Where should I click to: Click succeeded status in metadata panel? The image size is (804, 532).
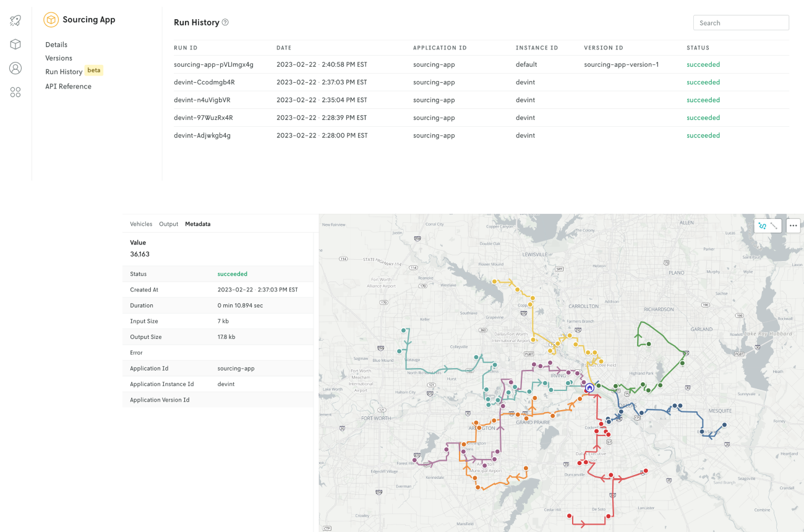233,274
